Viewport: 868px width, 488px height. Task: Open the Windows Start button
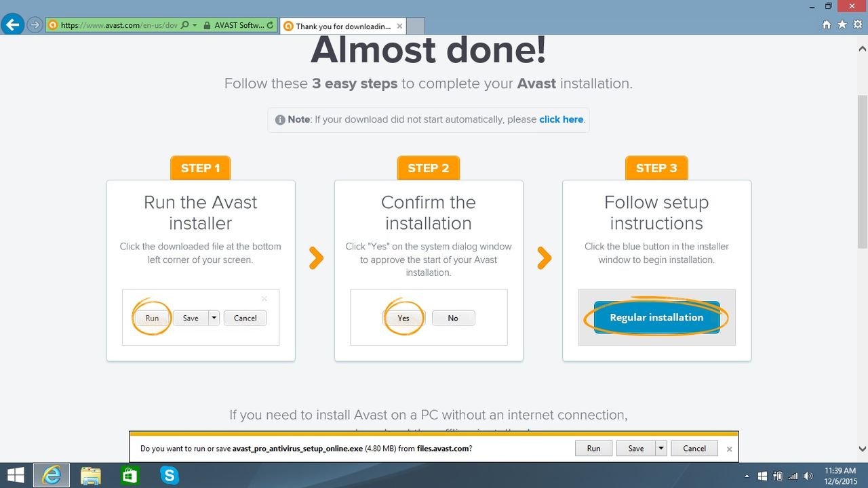pos(16,475)
